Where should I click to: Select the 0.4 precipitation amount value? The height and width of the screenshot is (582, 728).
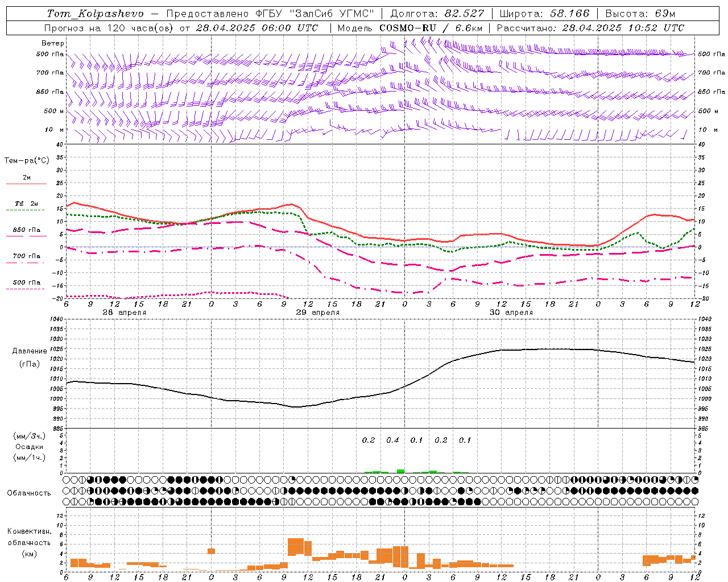coord(392,440)
